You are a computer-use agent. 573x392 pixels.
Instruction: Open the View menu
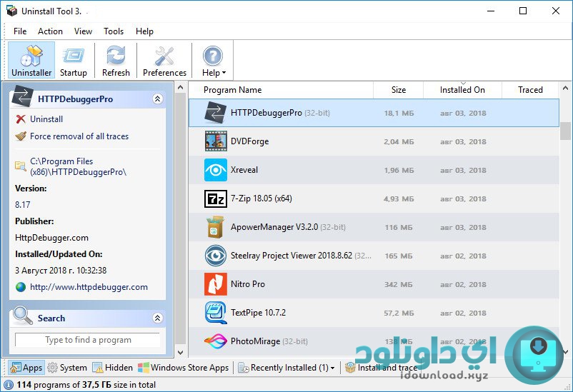coord(83,31)
